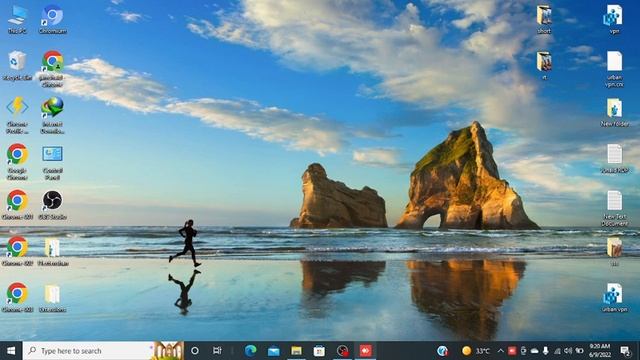Image resolution: width=640 pixels, height=360 pixels.
Task: Select the Chrome shortcut with person badge
Action: click(x=52, y=69)
